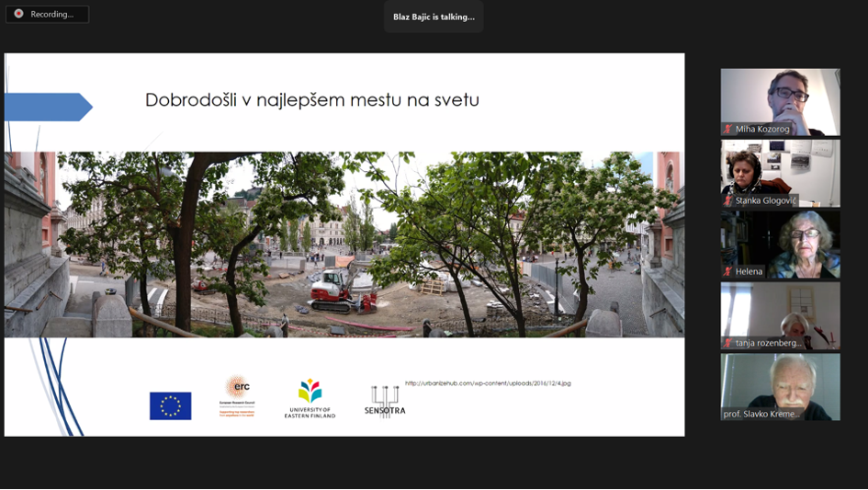Click the panoramic city square photo on slide
868x490 pixels.
click(344, 245)
